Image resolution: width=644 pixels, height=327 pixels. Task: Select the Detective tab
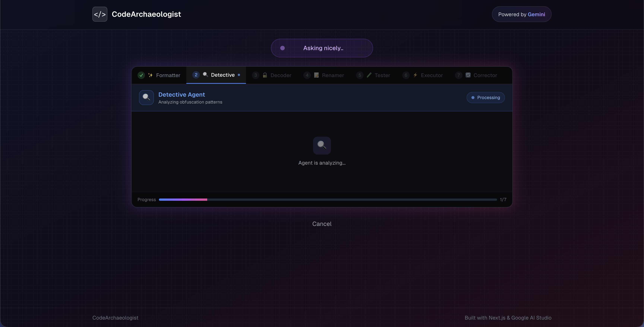[222, 75]
